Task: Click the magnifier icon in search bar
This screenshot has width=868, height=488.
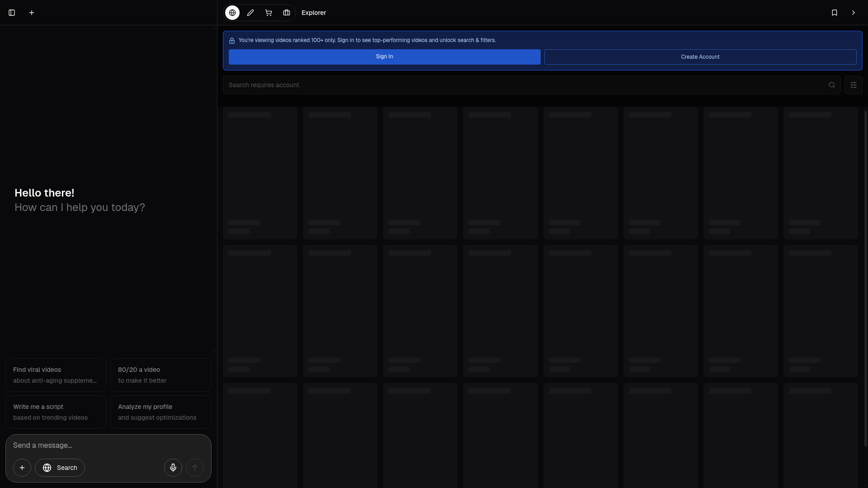Action: pos(832,85)
